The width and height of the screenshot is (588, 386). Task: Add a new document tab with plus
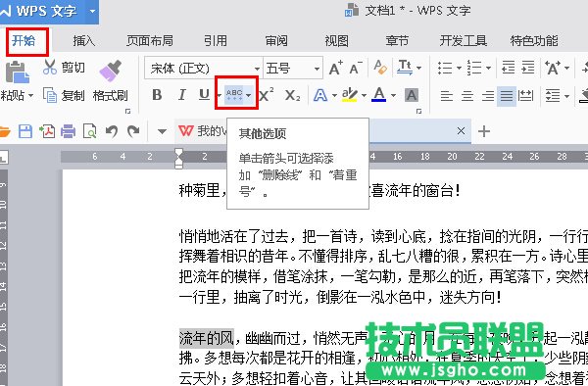click(484, 131)
